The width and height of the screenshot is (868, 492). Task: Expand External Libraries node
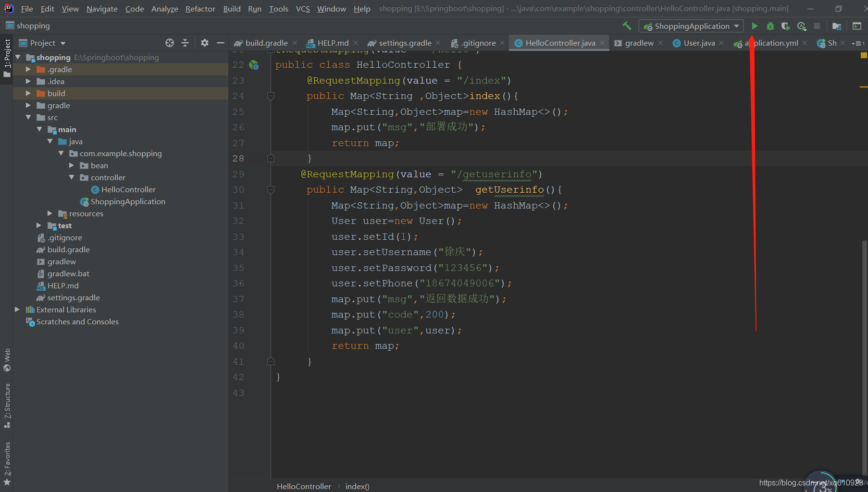coord(17,309)
